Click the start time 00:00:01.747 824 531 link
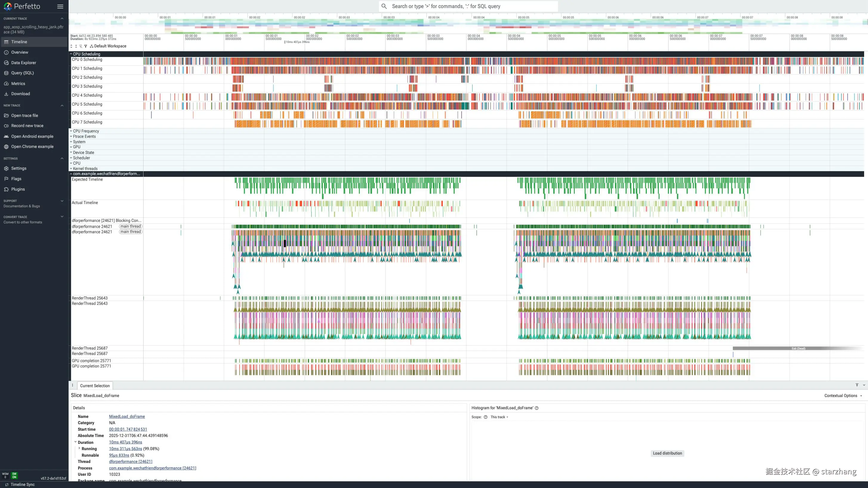 click(128, 430)
